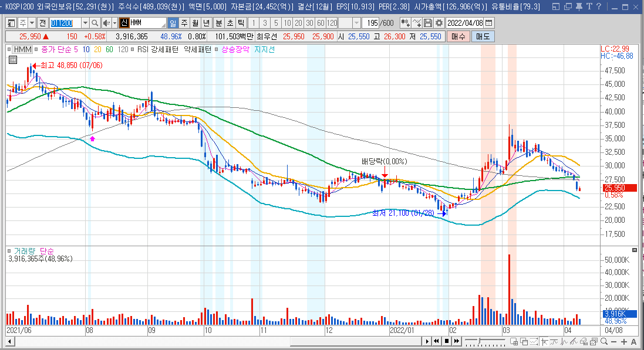Toggle the checkbox before 상승장악 pattern
Screen dimensions: 644x350
pyautogui.click(x=217, y=50)
